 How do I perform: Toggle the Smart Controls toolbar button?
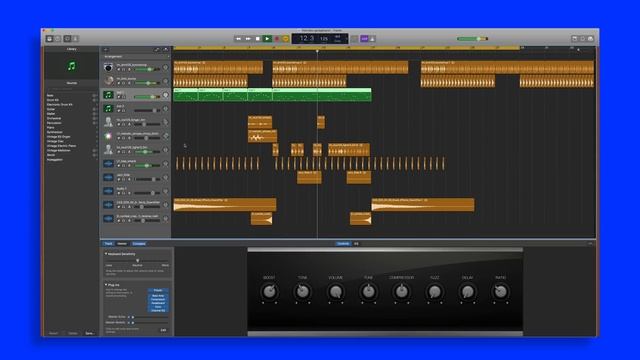coord(67,39)
